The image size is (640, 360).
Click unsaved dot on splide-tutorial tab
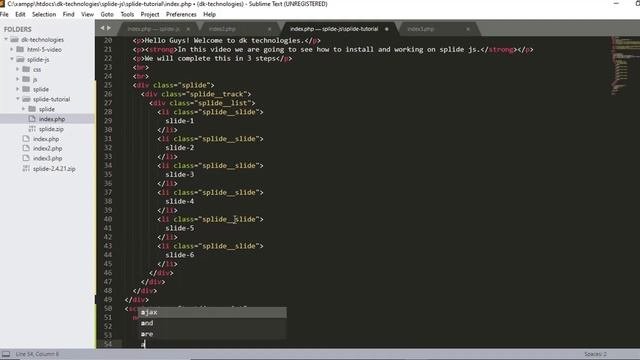coord(387,29)
